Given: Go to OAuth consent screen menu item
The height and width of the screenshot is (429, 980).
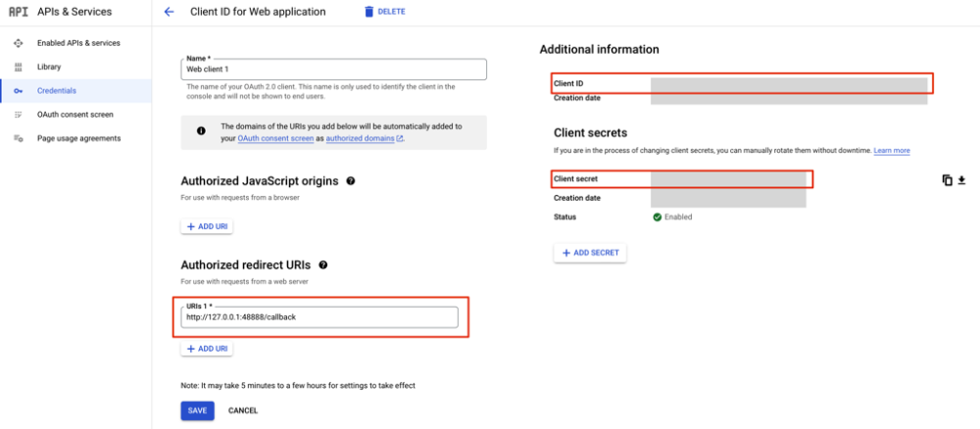Looking at the screenshot, I should [74, 115].
